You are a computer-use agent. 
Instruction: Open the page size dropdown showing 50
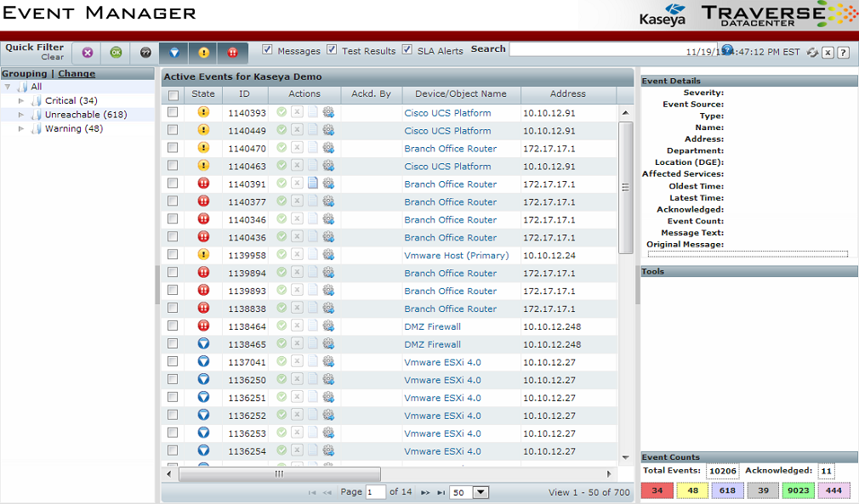click(481, 492)
